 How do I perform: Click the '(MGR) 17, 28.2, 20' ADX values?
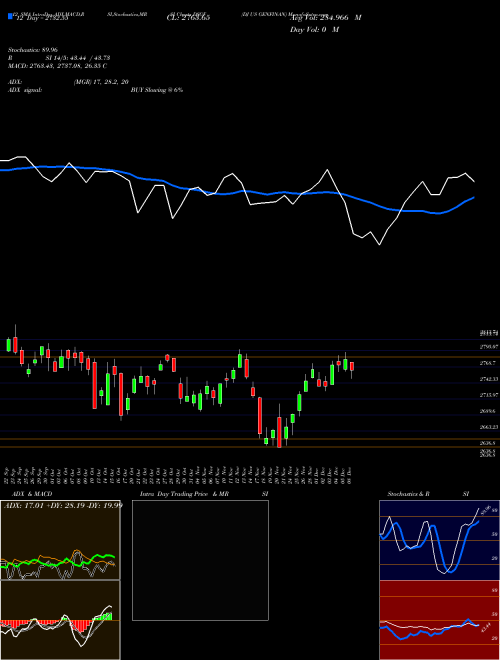101,82
